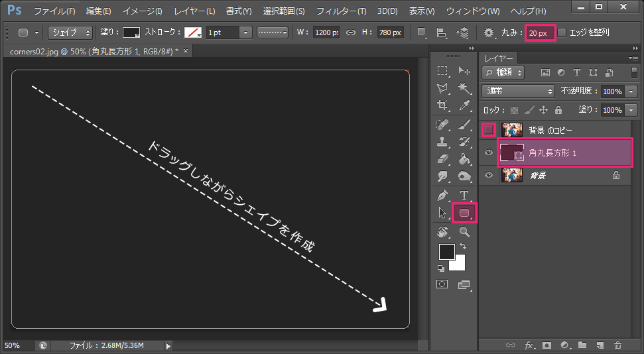This screenshot has height=354, width=644.
Task: Show the 背景 のコピー layer visibility box
Action: [489, 130]
